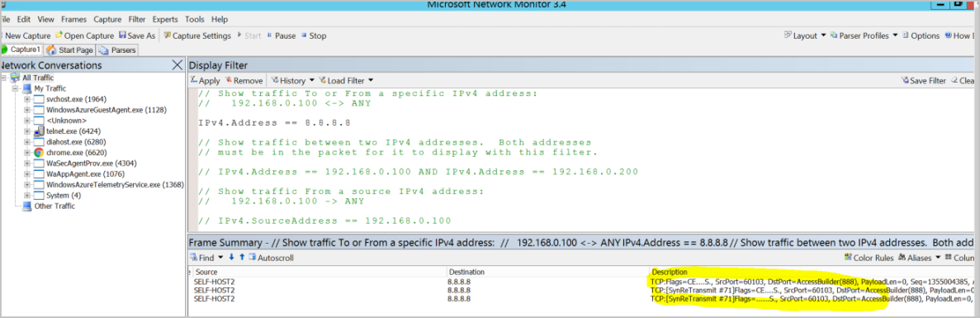
Task: Expand the telnet.exe (6424) node
Action: (27, 131)
